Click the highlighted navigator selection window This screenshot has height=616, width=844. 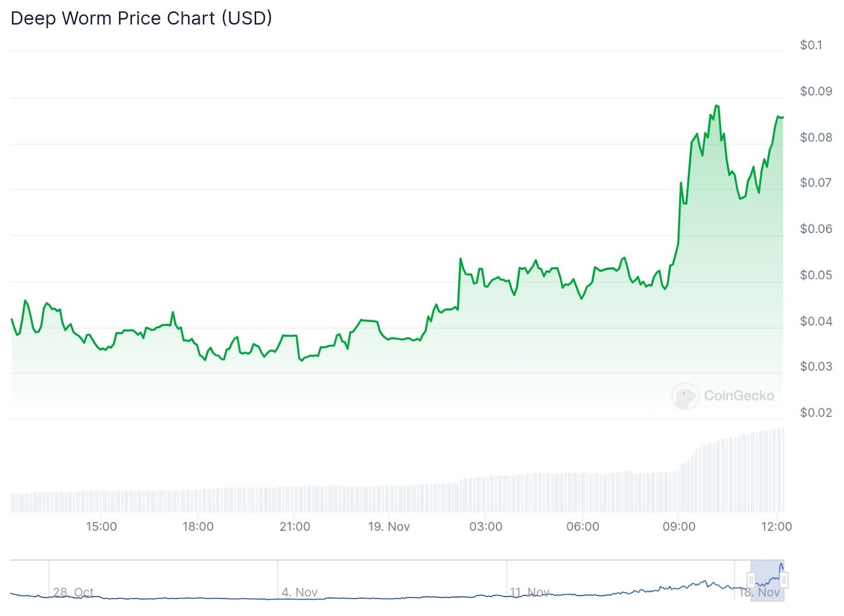(x=768, y=580)
